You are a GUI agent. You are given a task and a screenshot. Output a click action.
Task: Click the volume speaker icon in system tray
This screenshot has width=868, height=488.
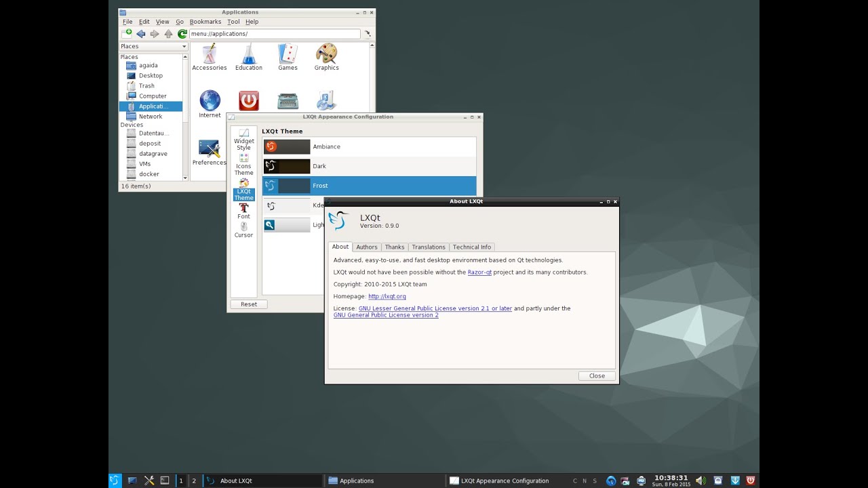(701, 481)
